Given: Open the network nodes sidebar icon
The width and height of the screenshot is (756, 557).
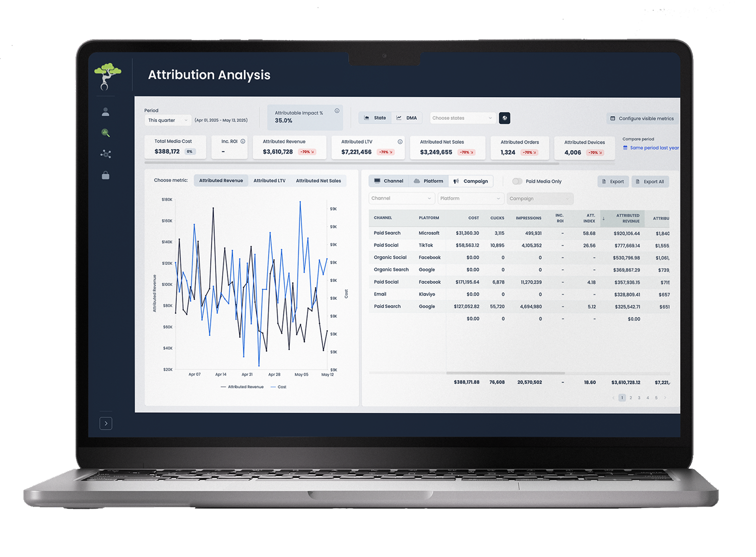Looking at the screenshot, I should click(105, 154).
